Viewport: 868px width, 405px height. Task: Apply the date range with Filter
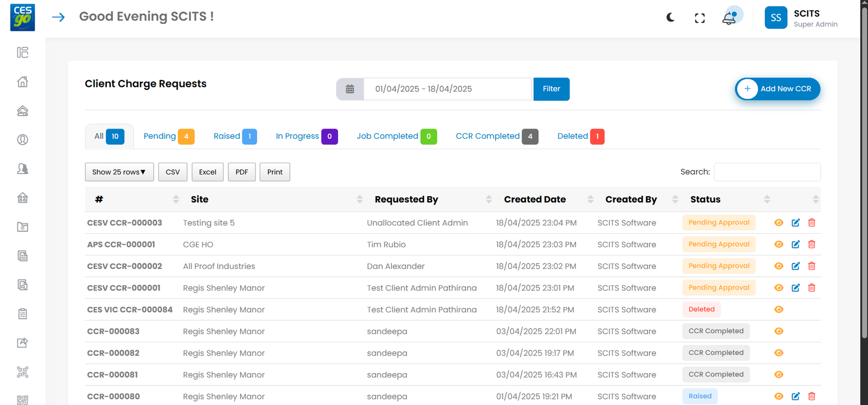pyautogui.click(x=551, y=89)
